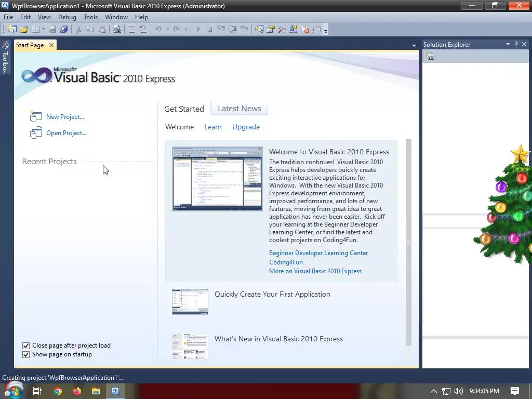Open the Help menu
The height and width of the screenshot is (399, 532).
[x=141, y=17]
